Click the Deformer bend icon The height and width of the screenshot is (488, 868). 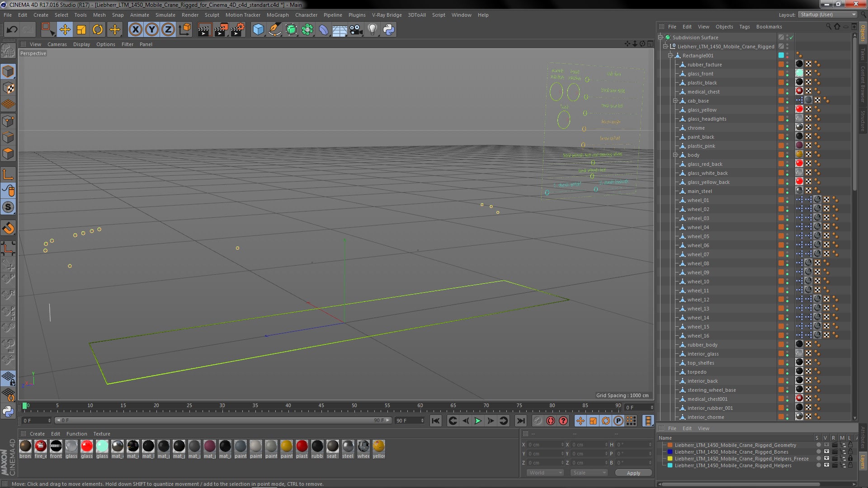(x=324, y=30)
